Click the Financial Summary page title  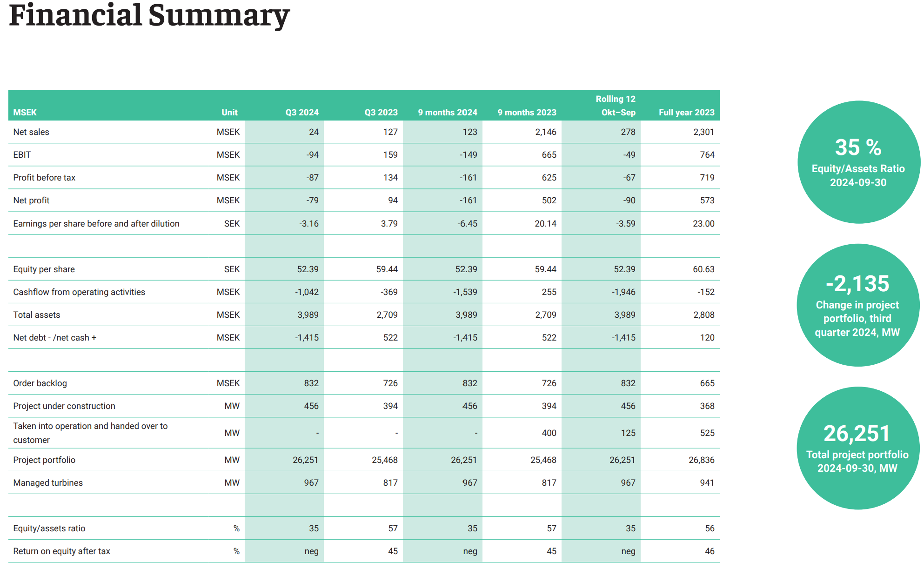point(149,16)
